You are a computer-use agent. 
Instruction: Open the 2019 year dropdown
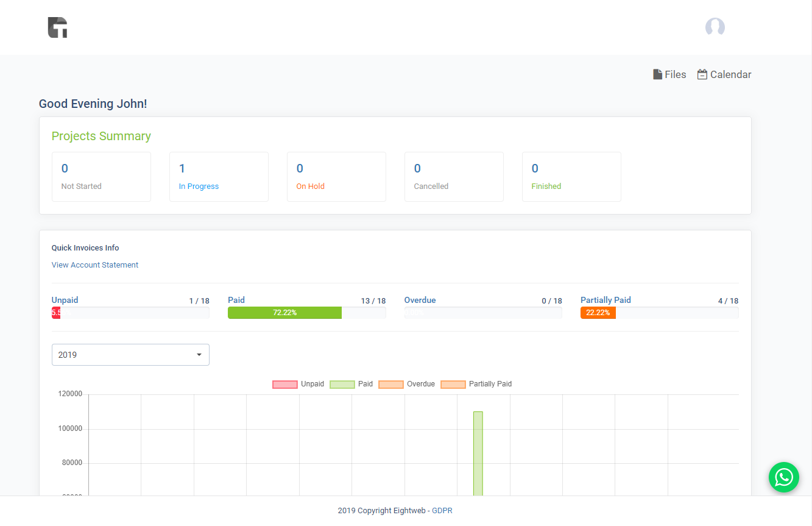tap(130, 355)
